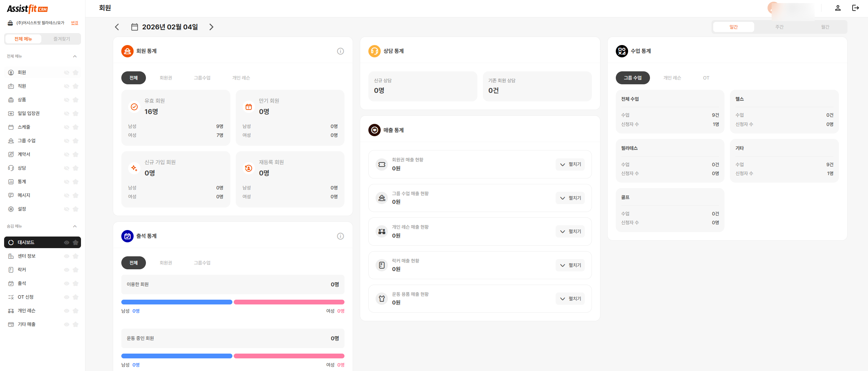
Task: Select 직원 from the sidebar menu
Action: click(x=22, y=86)
